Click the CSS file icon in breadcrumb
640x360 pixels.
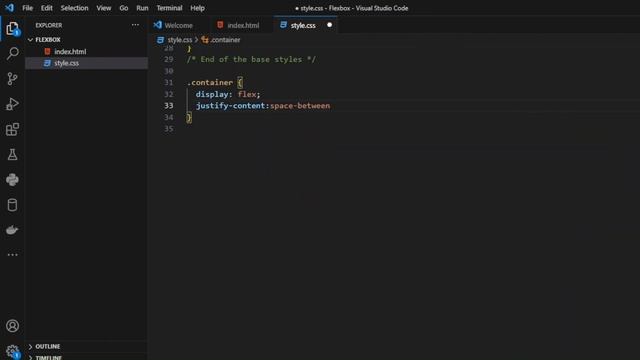point(160,40)
